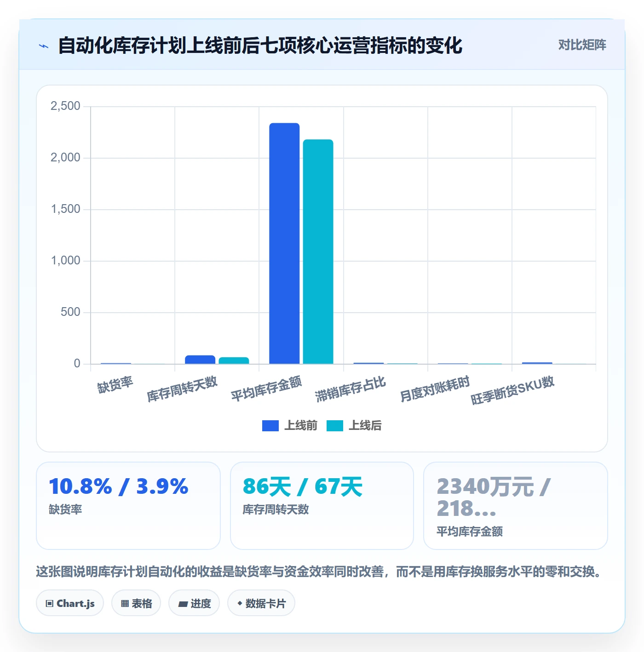Click the 旺季断货SKU数 x-axis label

[513, 390]
